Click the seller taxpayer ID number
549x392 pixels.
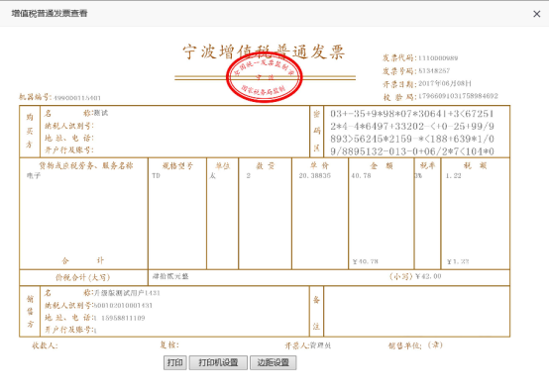[123, 305]
